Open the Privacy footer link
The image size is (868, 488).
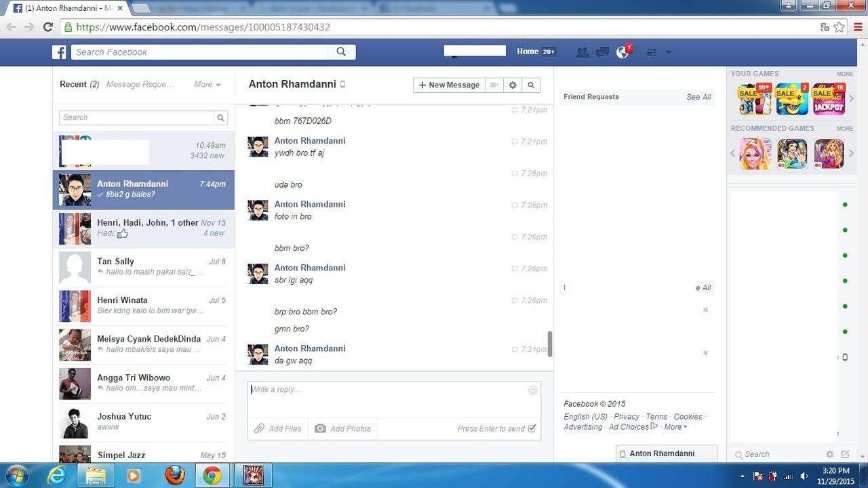627,417
